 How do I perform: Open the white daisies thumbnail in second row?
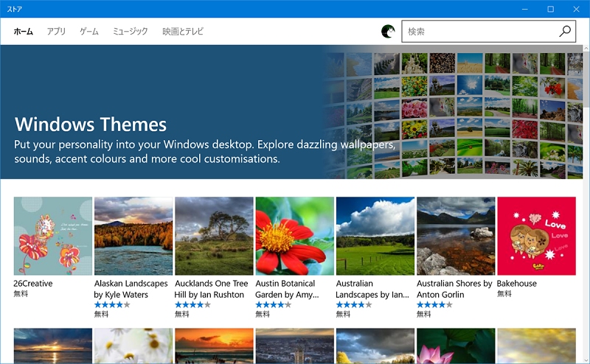coord(133,346)
